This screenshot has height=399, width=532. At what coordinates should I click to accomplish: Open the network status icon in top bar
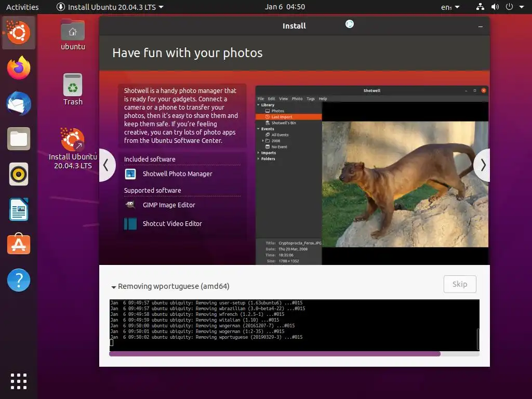point(480,7)
